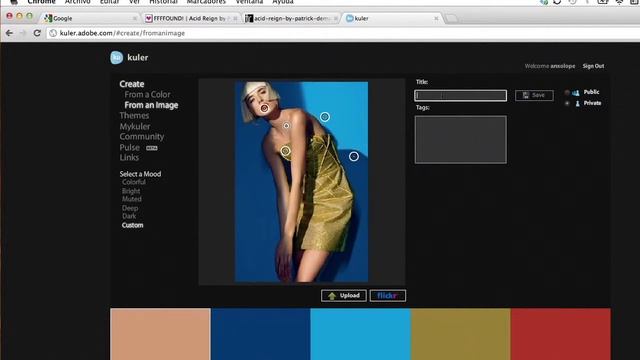The width and height of the screenshot is (640, 360).
Task: Open the Ventana menu
Action: [249, 2]
